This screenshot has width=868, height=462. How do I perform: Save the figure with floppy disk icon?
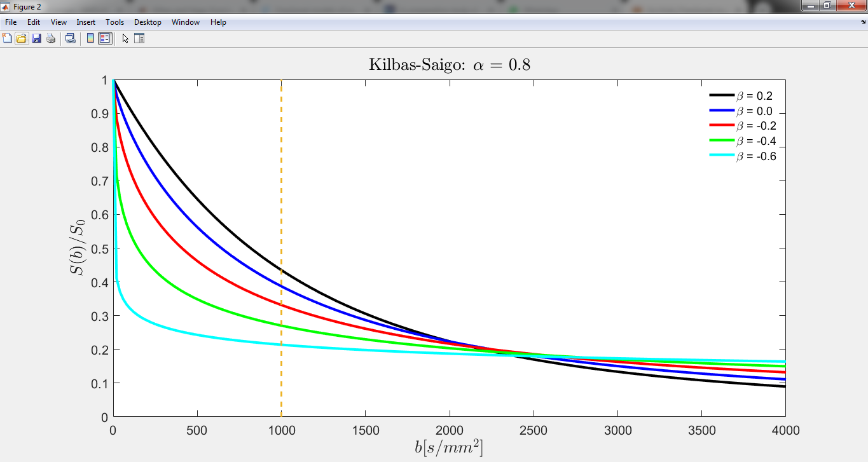pos(36,38)
